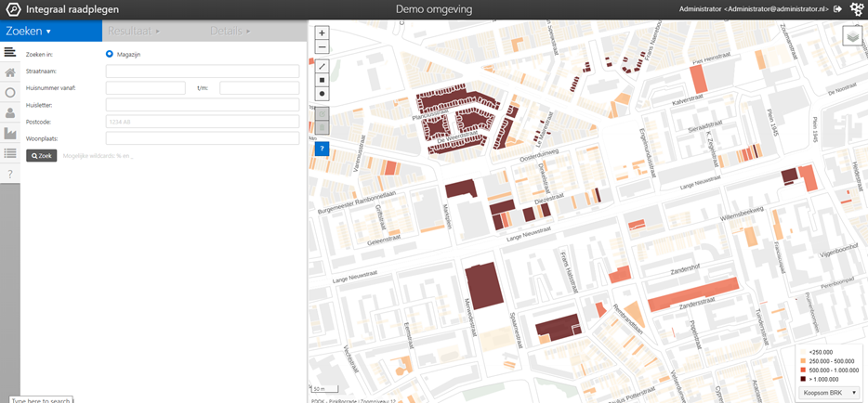
Task: Open the factory company search icon
Action: pos(10,133)
